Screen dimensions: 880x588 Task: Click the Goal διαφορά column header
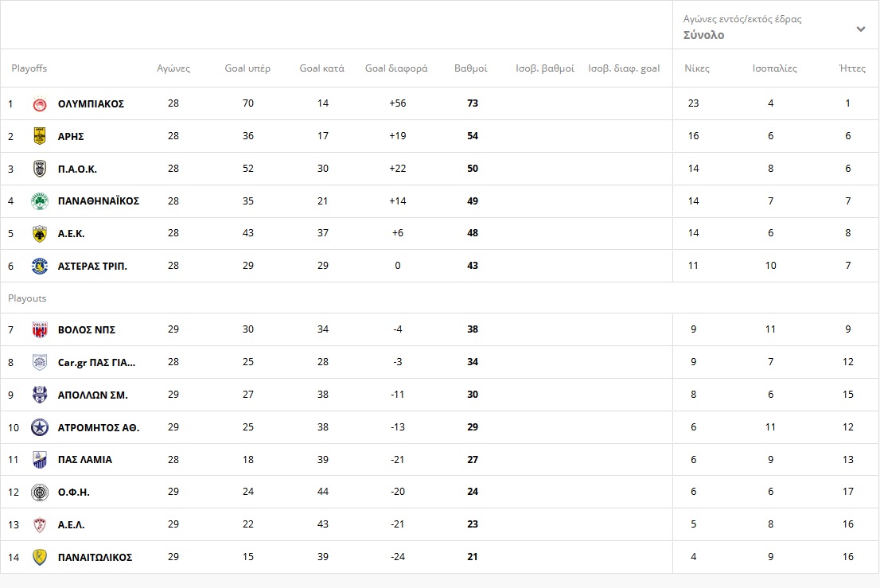396,68
